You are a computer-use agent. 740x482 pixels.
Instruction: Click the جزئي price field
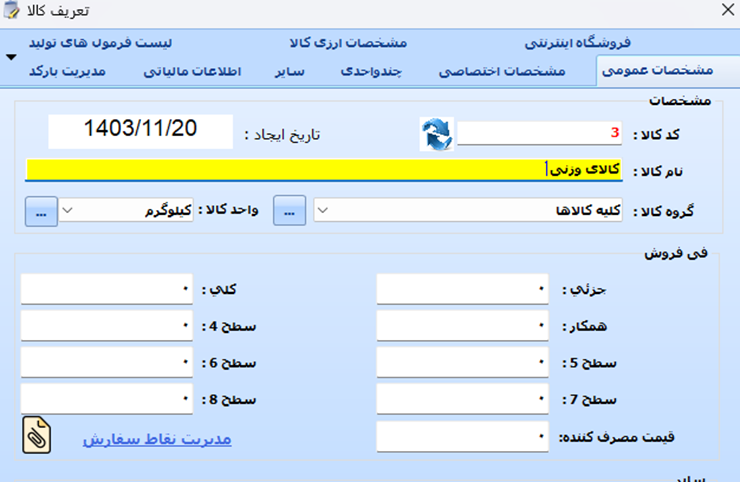(x=462, y=289)
